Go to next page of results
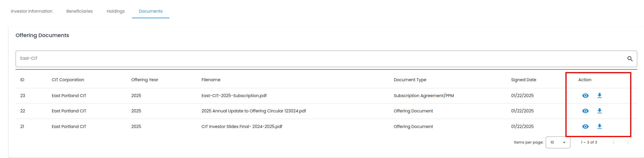Screen dimensions: 644x158 [628, 142]
